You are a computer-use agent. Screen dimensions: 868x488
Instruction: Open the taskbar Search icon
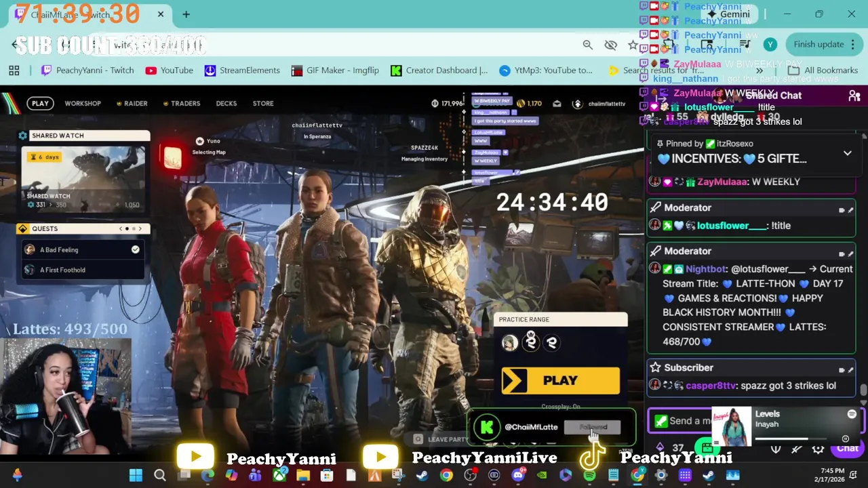point(160,476)
